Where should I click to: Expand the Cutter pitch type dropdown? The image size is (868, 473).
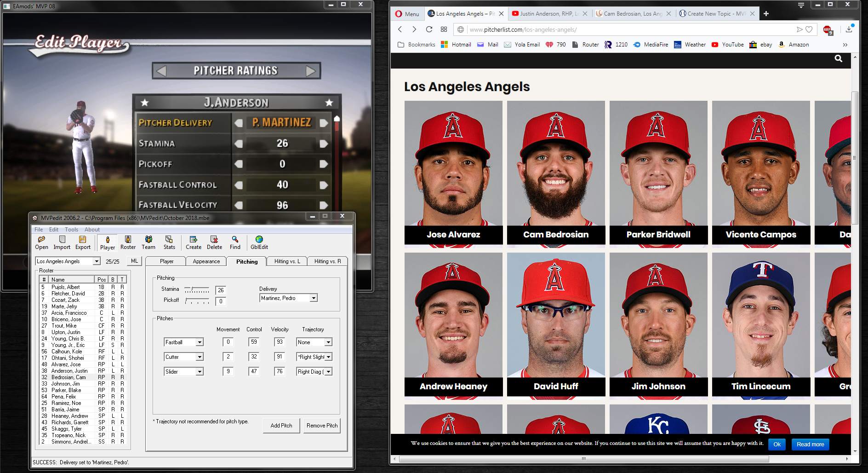pos(200,357)
